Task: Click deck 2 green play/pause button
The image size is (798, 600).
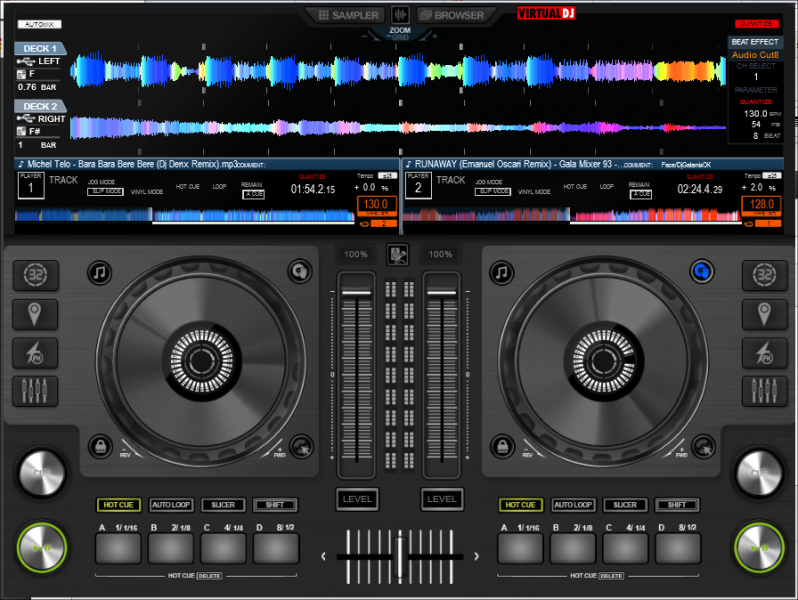Action: coord(759,548)
